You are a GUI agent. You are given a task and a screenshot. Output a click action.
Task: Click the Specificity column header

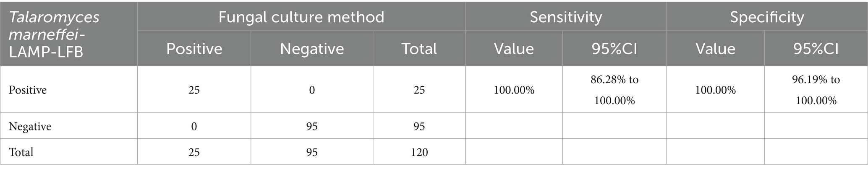click(x=767, y=17)
